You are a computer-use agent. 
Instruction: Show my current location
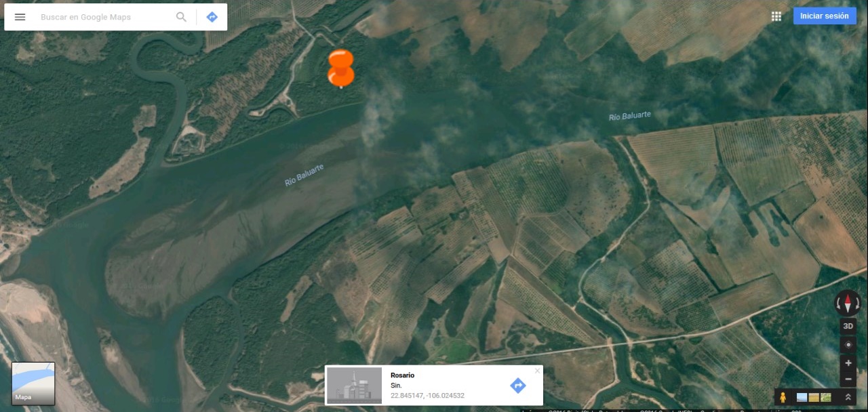(848, 345)
